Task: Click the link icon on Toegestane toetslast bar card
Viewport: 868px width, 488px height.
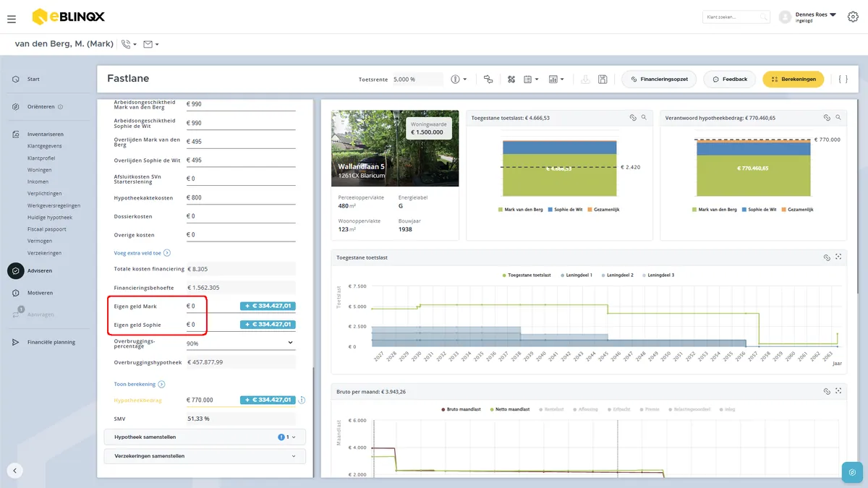Action: point(631,117)
